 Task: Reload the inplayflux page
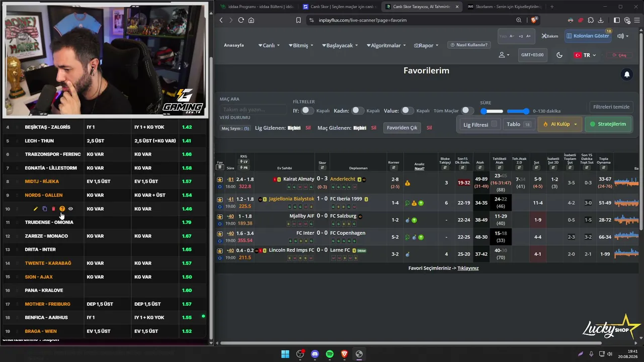[x=241, y=20]
